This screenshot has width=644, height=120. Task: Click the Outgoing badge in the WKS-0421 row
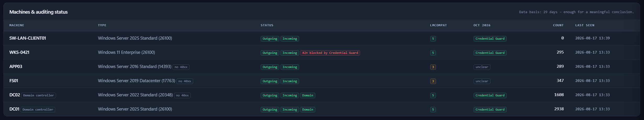(x=270, y=53)
